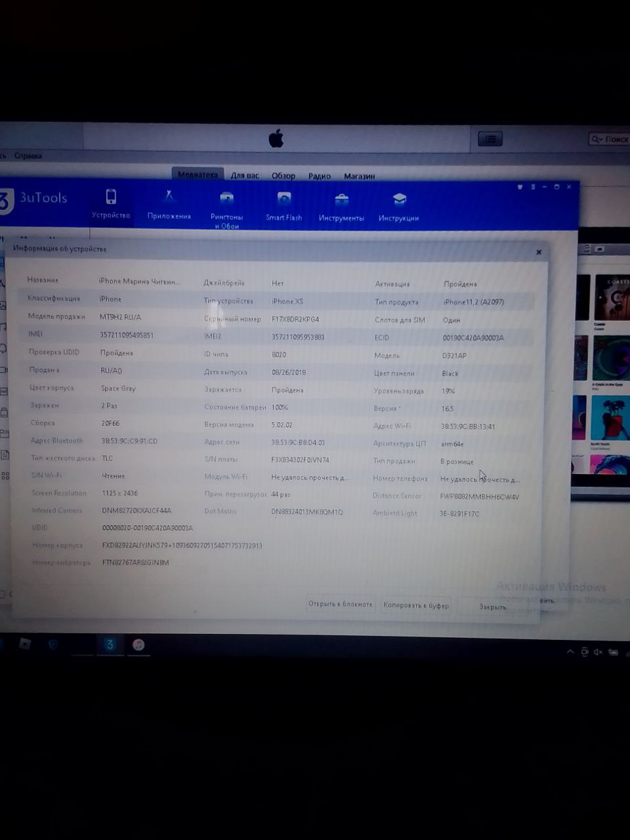Select the ID чипа value "8020"
The width and height of the screenshot is (630, 840).
click(279, 354)
